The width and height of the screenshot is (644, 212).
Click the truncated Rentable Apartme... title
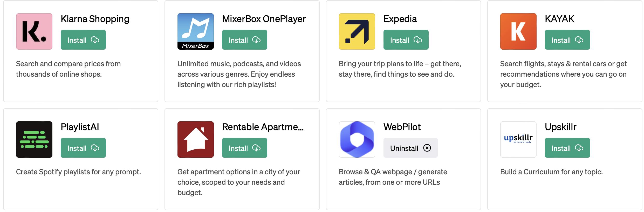263,127
